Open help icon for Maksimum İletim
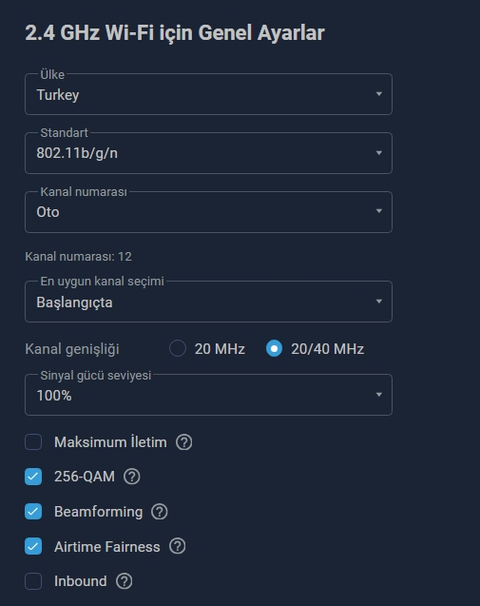This screenshot has height=606, width=480. 184,442
